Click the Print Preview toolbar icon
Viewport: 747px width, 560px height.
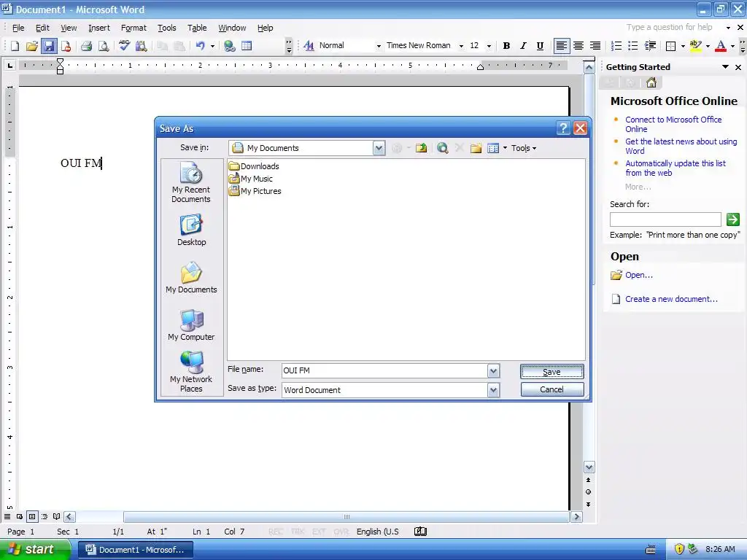104,46
